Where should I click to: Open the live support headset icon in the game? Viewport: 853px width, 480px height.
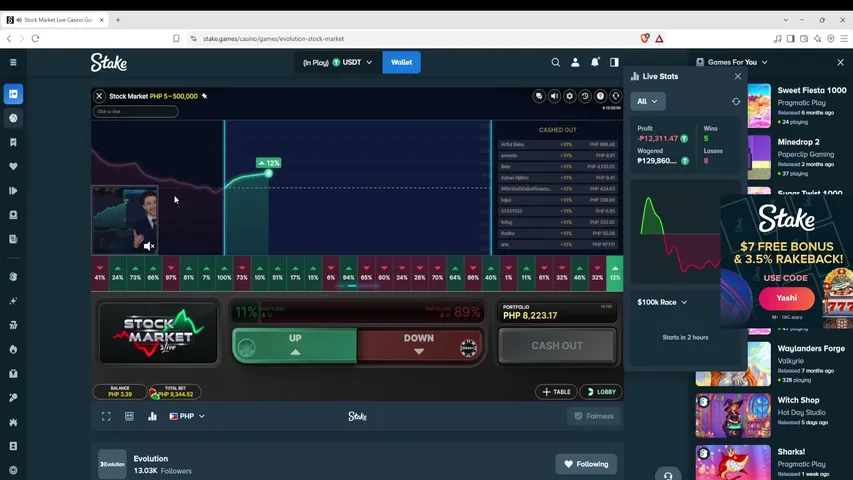tap(615, 96)
